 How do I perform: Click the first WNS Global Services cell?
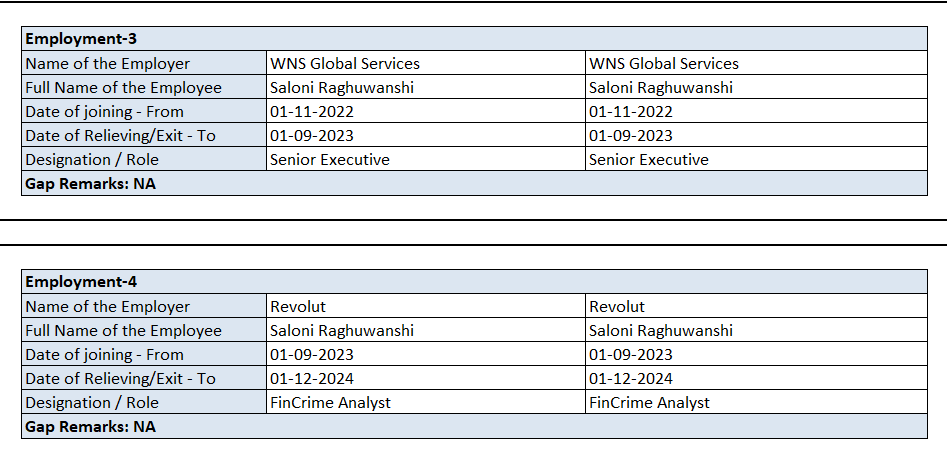tap(345, 64)
